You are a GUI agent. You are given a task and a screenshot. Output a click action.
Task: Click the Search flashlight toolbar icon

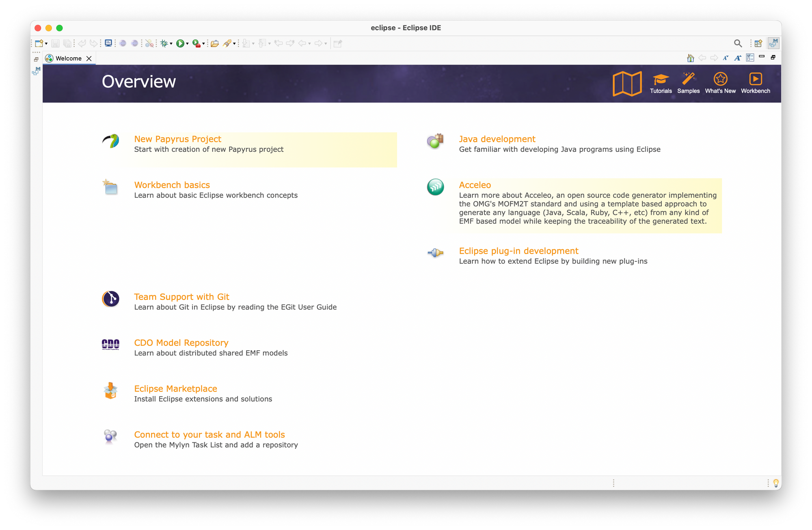(x=227, y=43)
